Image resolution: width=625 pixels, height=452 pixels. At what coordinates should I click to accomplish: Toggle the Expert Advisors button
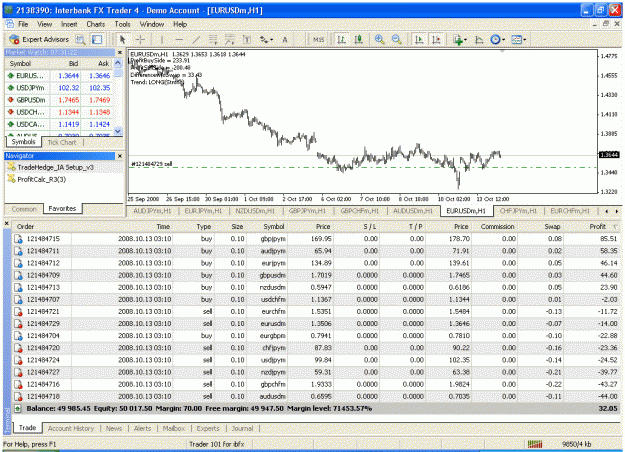point(39,39)
